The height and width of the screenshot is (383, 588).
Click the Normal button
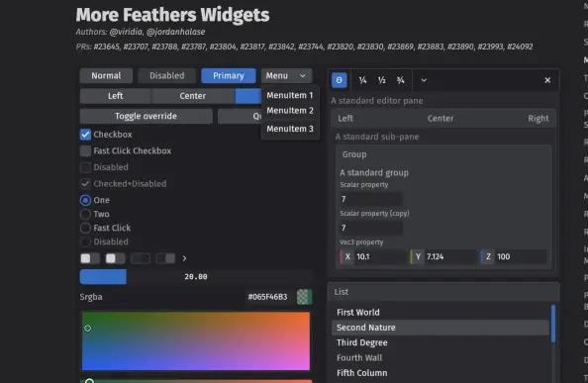106,75
